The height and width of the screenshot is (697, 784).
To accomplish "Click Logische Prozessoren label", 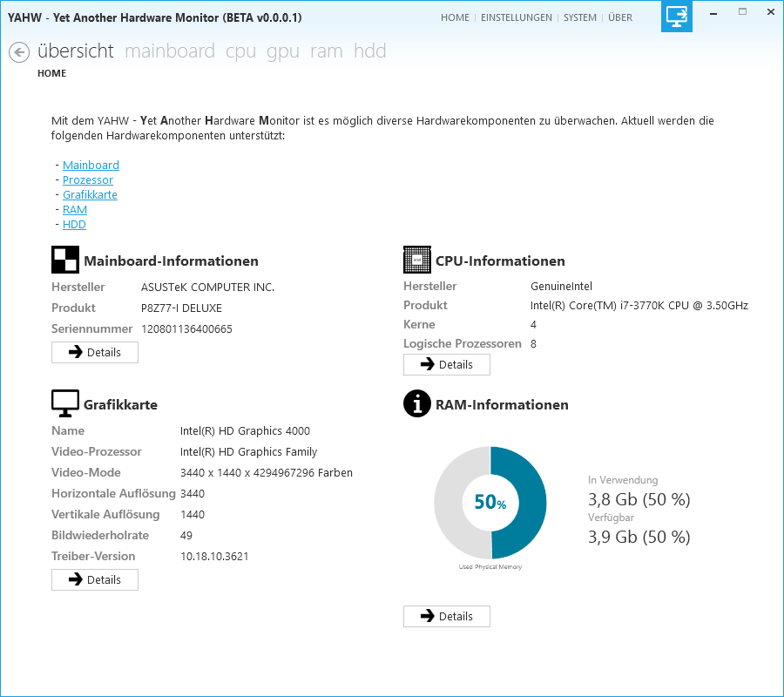I will (x=463, y=344).
